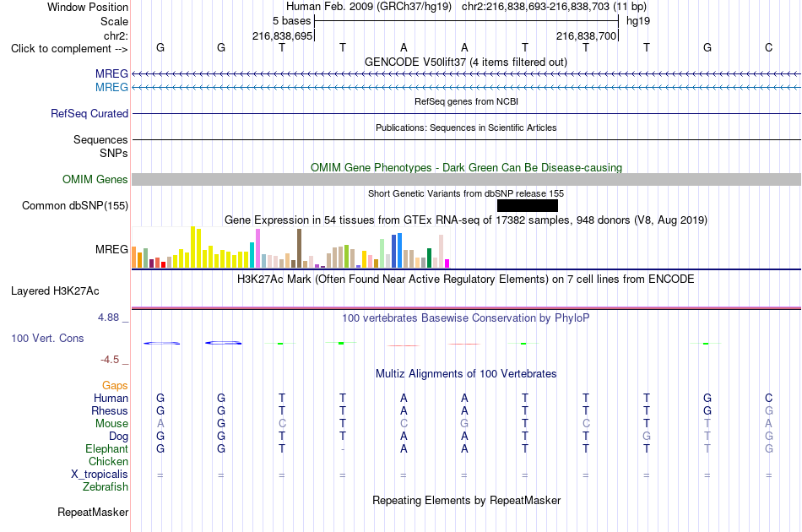The width and height of the screenshot is (802, 532).
Task: Open the 'RefSeq Curated' track label
Action: [x=89, y=113]
